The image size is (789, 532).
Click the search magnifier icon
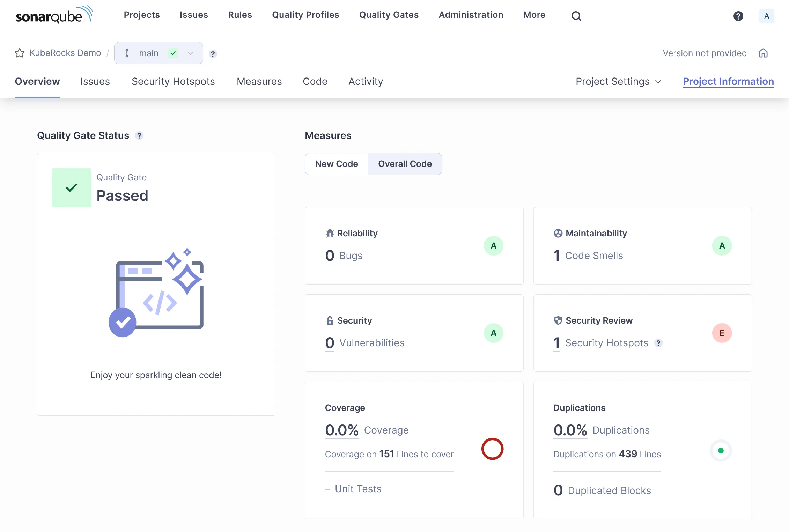pyautogui.click(x=576, y=16)
